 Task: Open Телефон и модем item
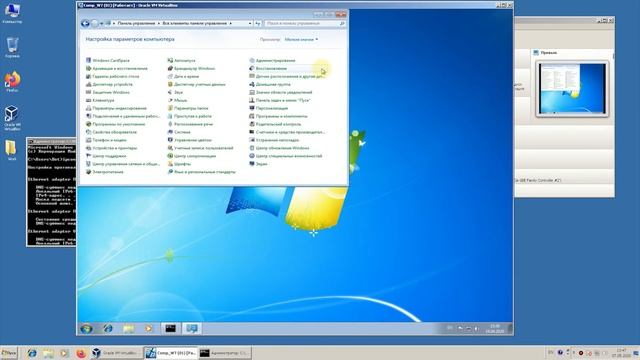pos(106,140)
